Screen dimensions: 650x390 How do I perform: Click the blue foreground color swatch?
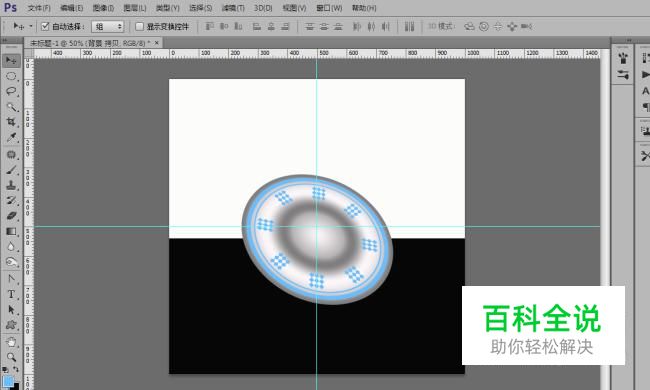(8, 380)
